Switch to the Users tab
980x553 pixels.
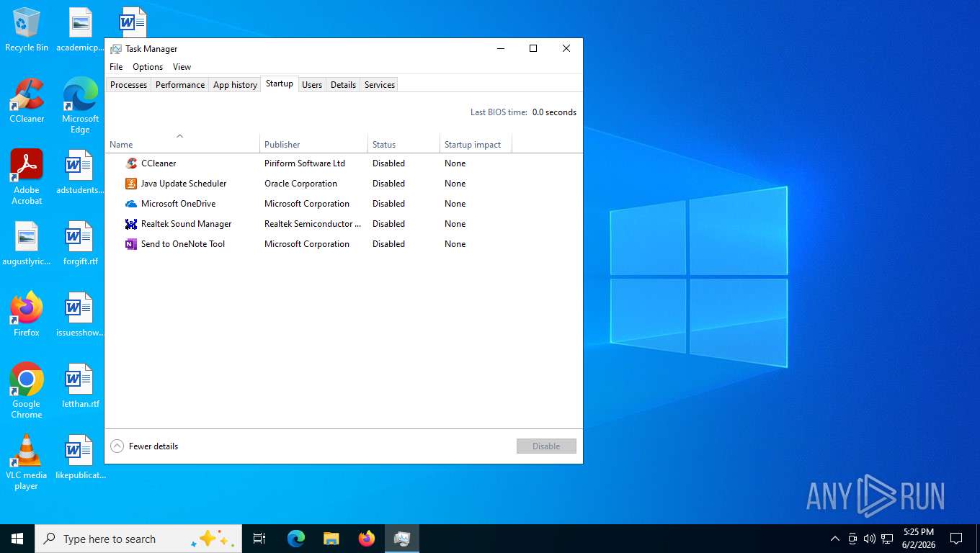click(x=312, y=85)
